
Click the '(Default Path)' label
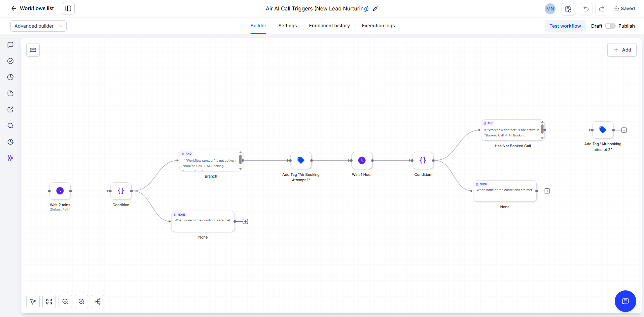(x=60, y=210)
